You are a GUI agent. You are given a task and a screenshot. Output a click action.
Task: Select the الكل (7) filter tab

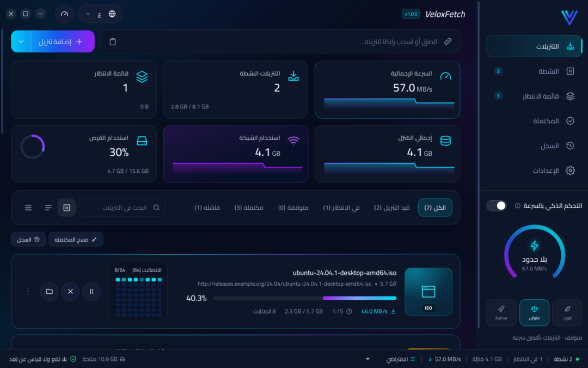point(435,207)
